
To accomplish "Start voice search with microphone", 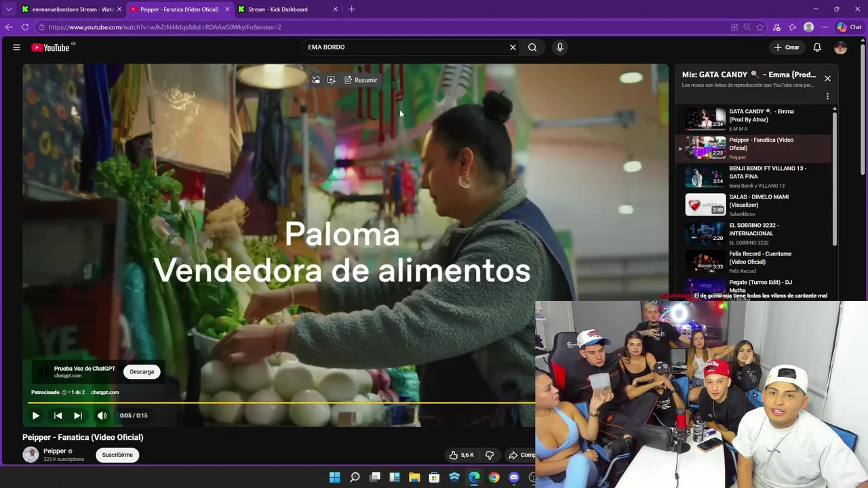I will pyautogui.click(x=559, y=47).
